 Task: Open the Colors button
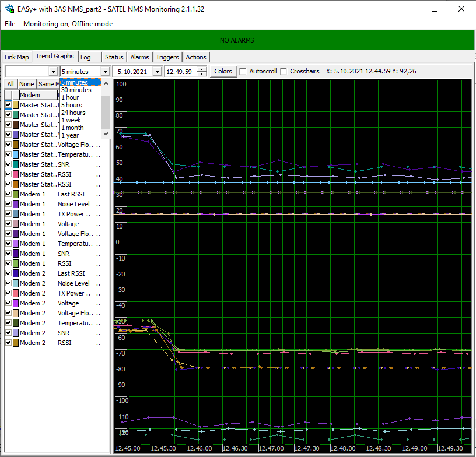pos(223,71)
